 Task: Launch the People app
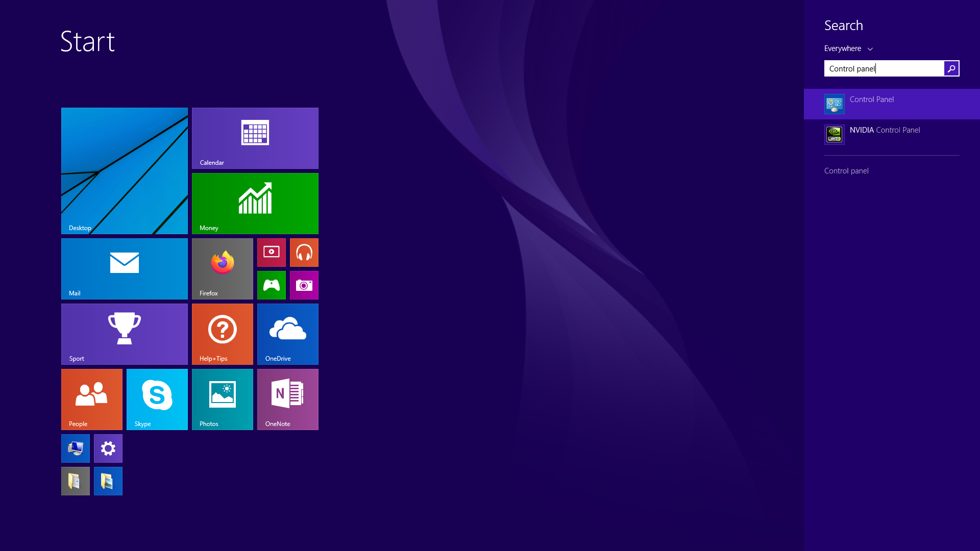pos(91,399)
